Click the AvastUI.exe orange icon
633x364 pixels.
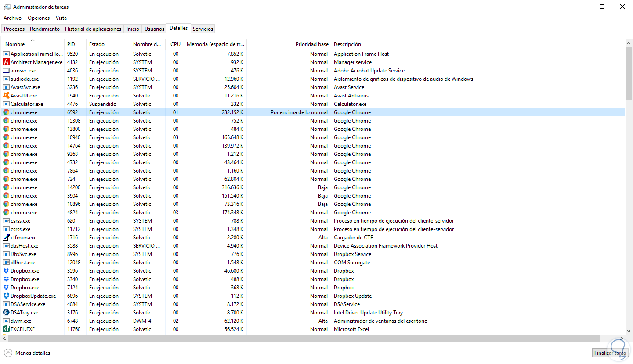click(6, 96)
